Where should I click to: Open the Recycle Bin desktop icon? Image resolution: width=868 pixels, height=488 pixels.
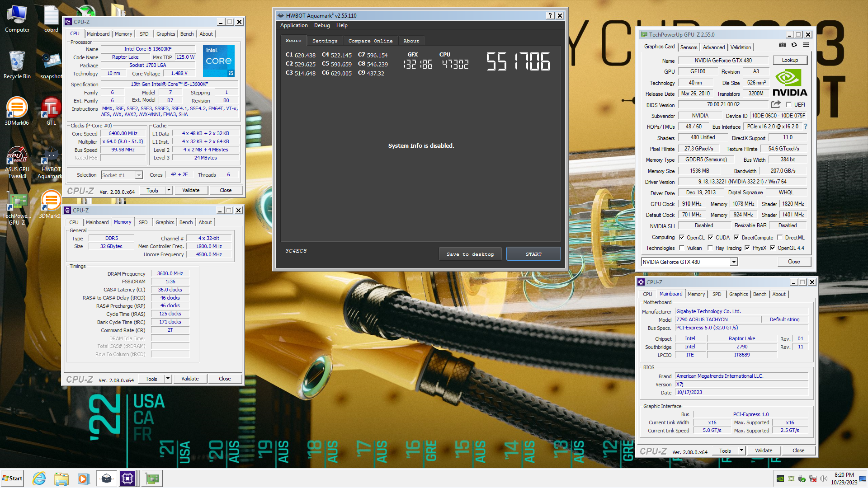pyautogui.click(x=17, y=64)
